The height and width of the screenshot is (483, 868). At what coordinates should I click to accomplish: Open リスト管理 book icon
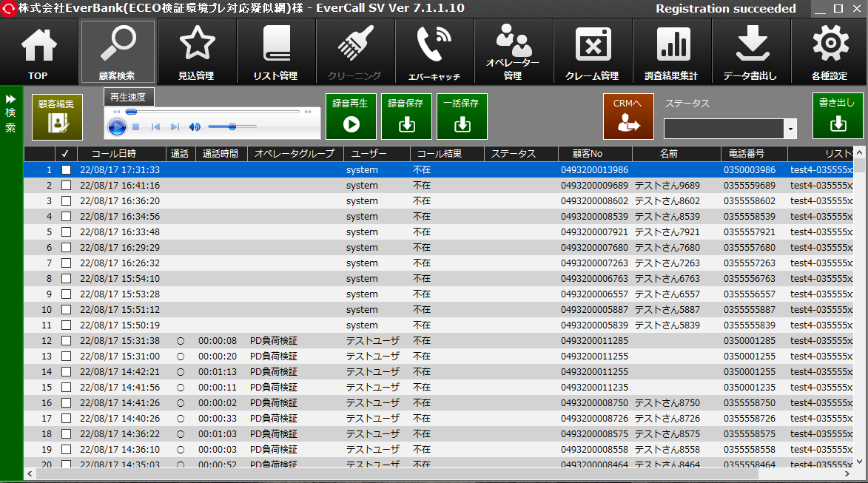pos(276,52)
